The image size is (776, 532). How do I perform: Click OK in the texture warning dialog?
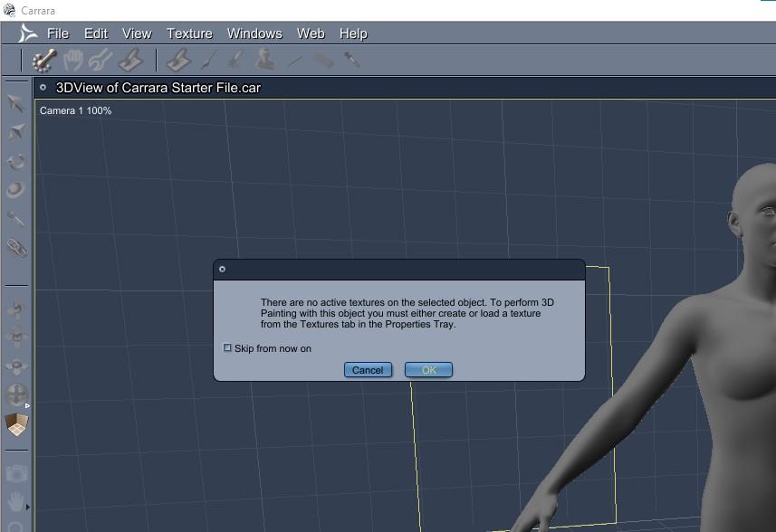(x=428, y=370)
